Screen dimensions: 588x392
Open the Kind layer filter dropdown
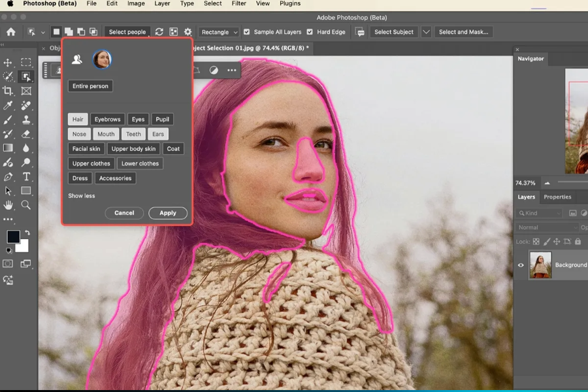pyautogui.click(x=539, y=213)
